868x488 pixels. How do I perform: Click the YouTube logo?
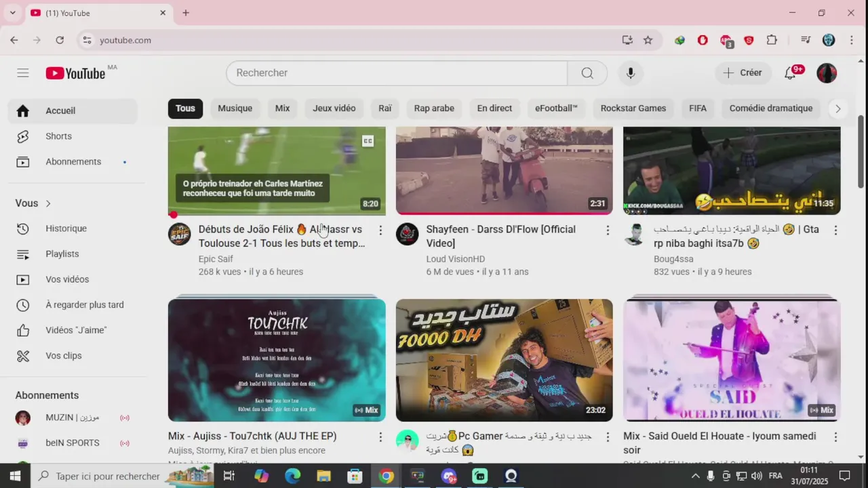75,73
